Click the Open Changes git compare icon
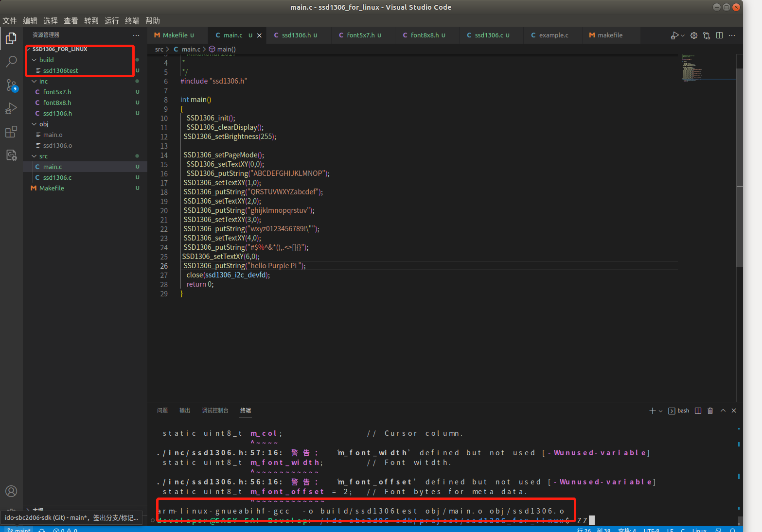Image resolution: width=762 pixels, height=532 pixels. tap(707, 35)
